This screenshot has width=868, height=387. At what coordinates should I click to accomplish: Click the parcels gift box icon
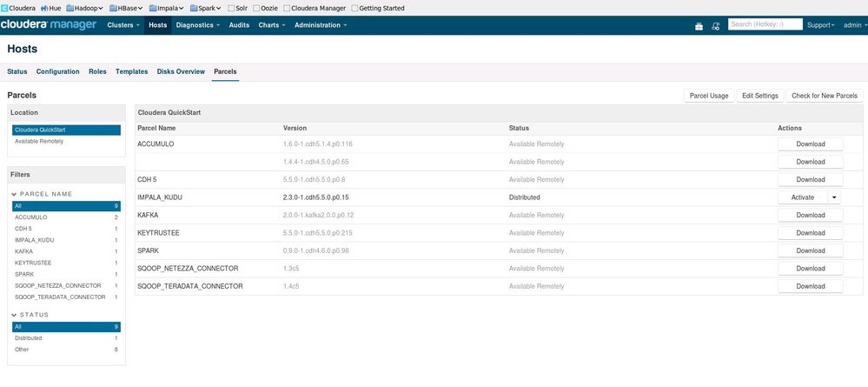(x=699, y=26)
